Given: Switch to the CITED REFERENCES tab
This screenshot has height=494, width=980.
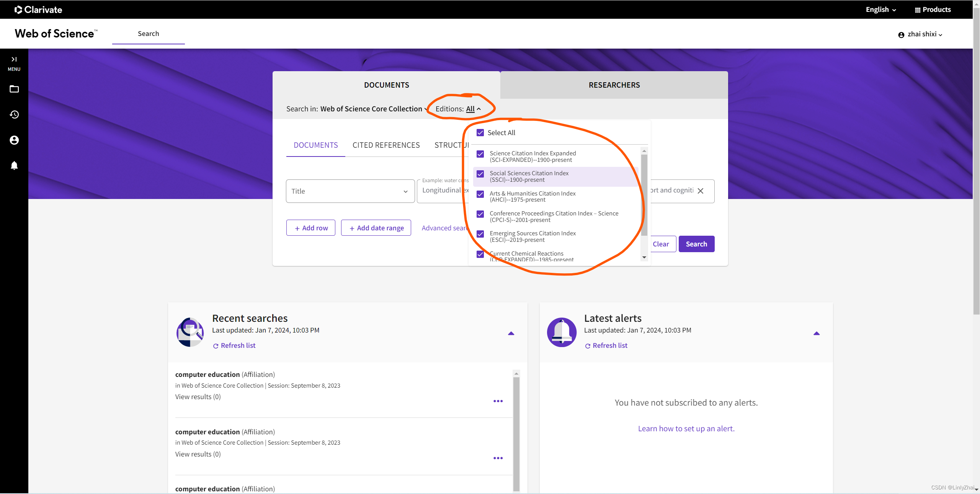Looking at the screenshot, I should [386, 145].
